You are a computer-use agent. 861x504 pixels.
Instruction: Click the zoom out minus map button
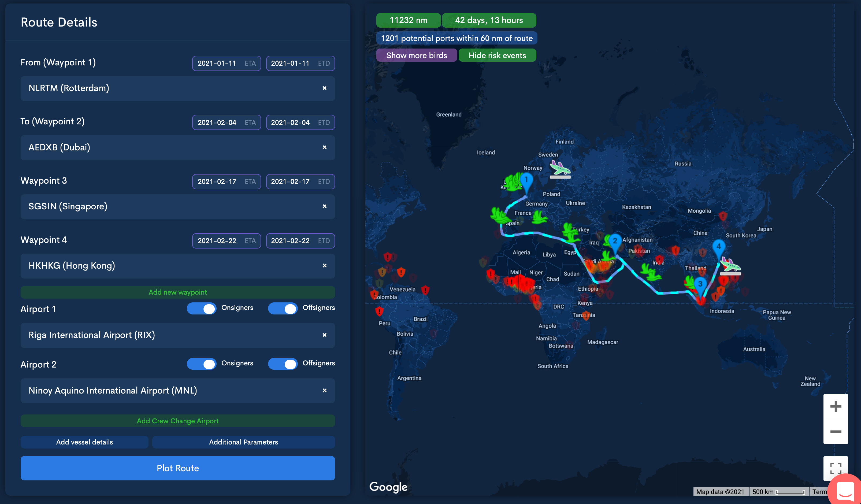835,432
